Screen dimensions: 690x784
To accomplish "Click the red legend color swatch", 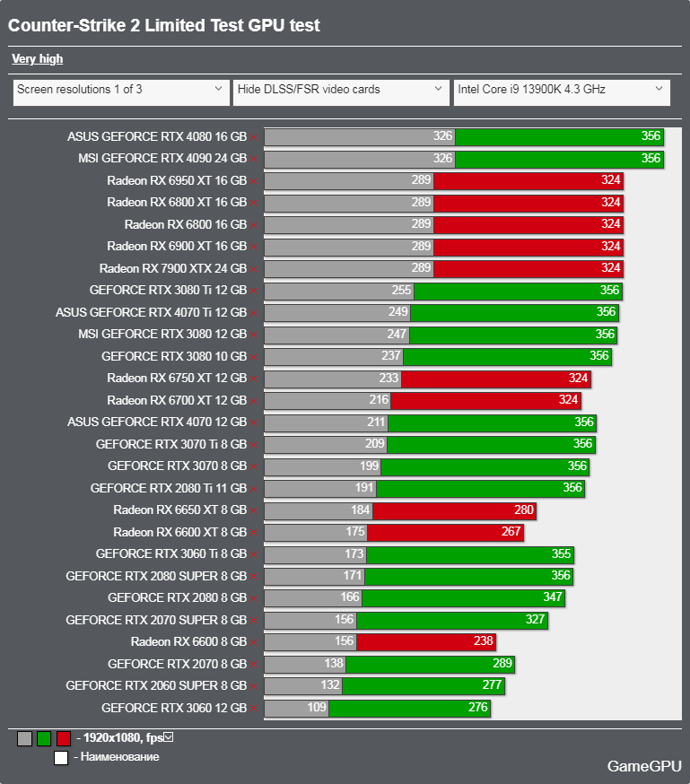I will (x=64, y=738).
